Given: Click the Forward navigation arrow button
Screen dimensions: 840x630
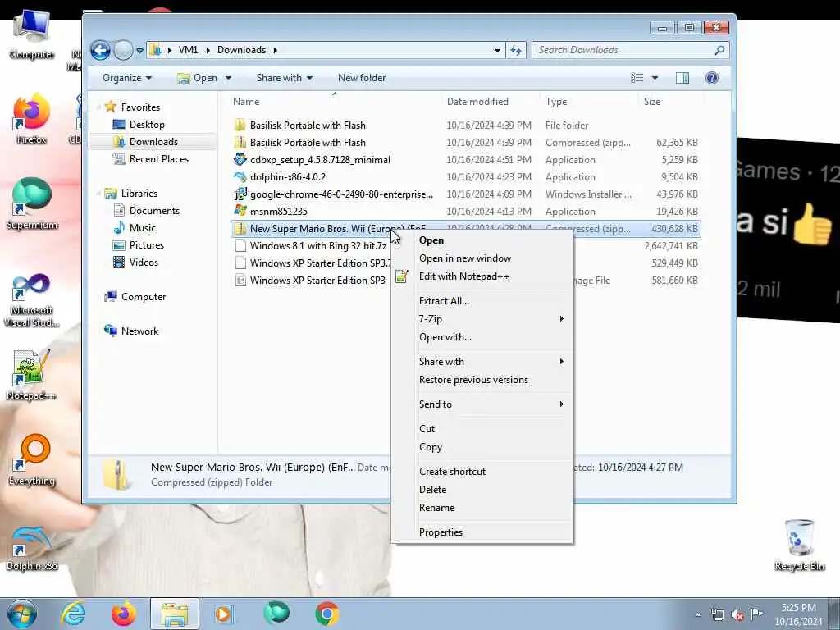Looking at the screenshot, I should coord(123,50).
